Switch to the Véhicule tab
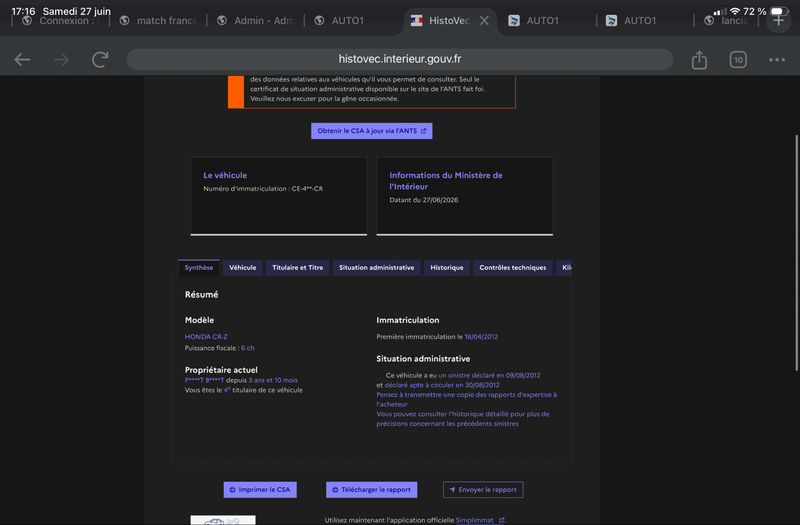800x525 pixels. [x=242, y=267]
